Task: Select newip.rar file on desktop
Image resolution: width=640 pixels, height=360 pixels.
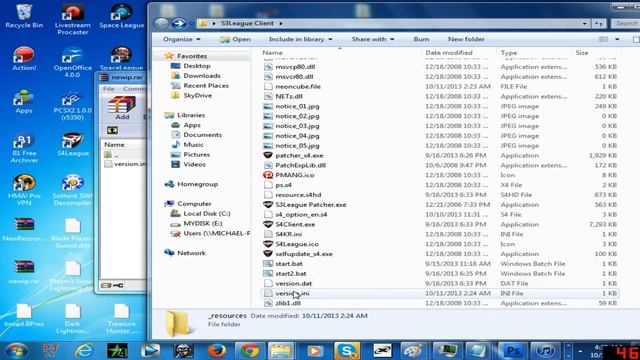Action: tap(24, 273)
